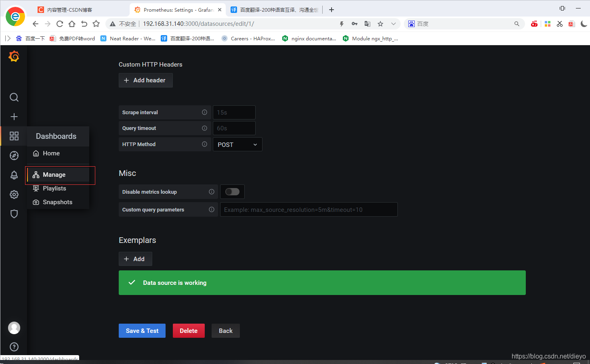Click the Save & Test button
Viewport: 590px width, 364px height.
pyautogui.click(x=142, y=331)
